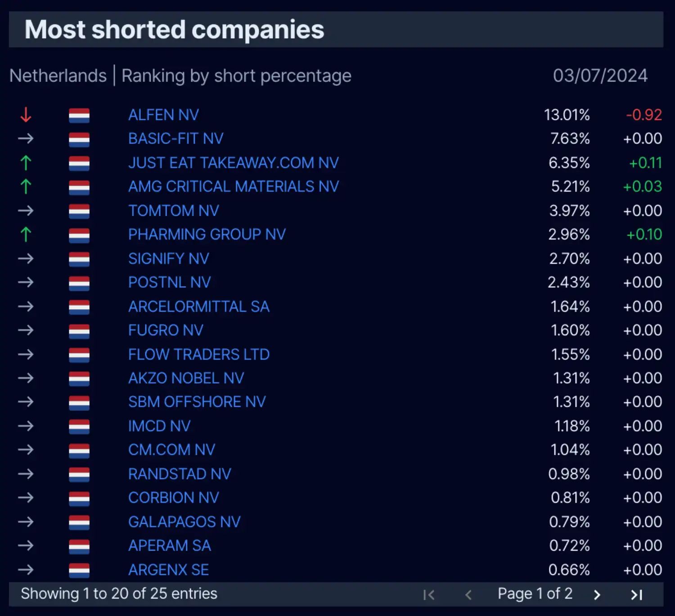Jump to the first page of entries
This screenshot has width=675, height=616.
(429, 595)
